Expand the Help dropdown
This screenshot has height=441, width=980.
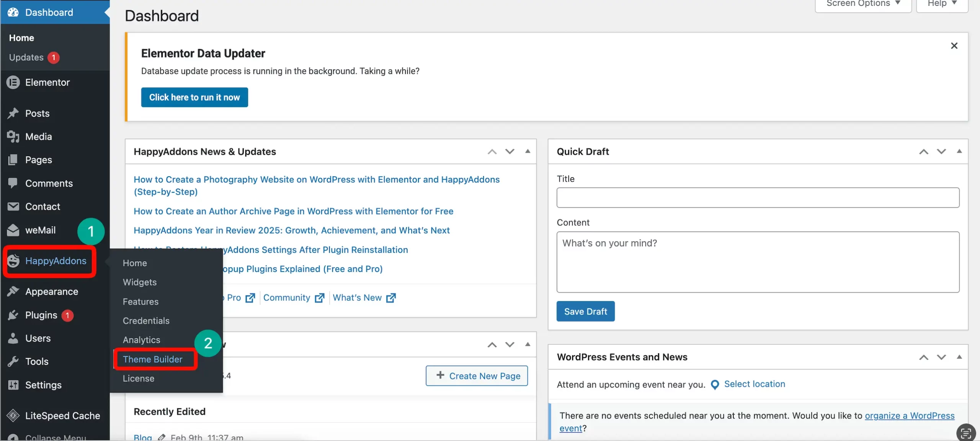[x=941, y=4]
